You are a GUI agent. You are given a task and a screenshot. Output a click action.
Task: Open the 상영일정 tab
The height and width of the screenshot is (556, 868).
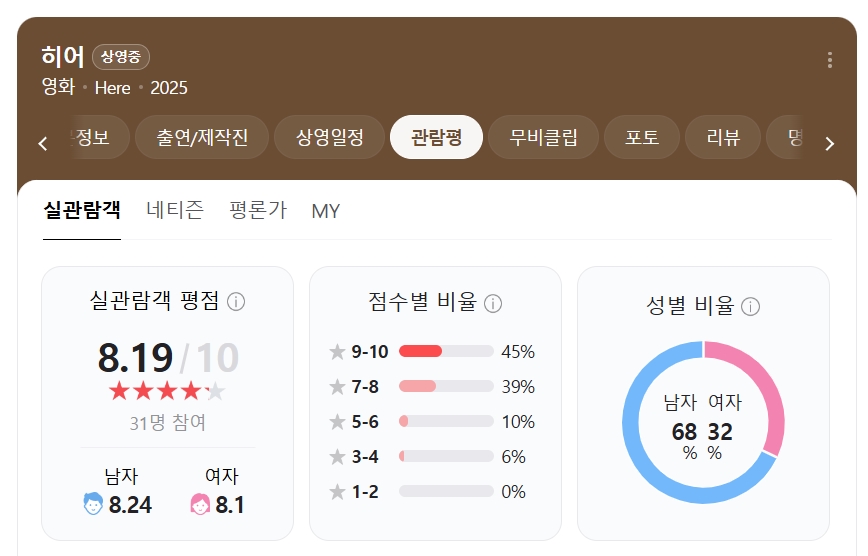(x=329, y=137)
